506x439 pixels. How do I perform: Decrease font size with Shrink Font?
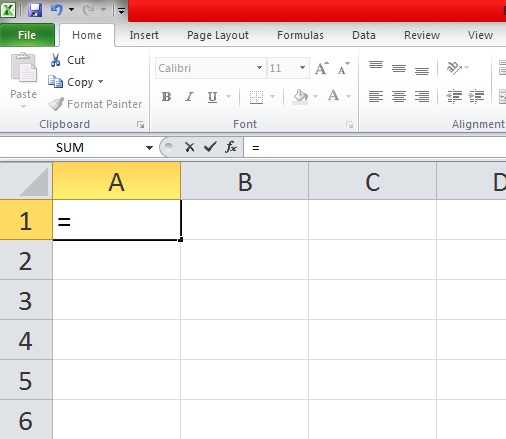click(344, 68)
